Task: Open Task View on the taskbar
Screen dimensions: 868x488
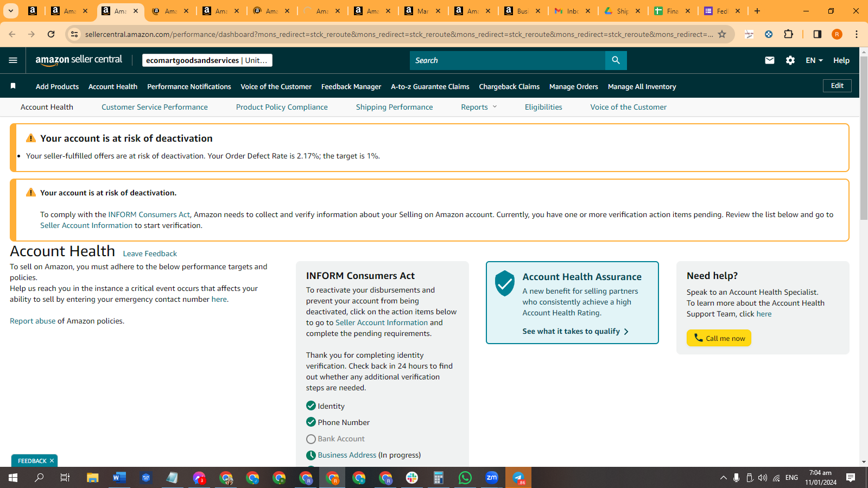Action: click(x=65, y=478)
